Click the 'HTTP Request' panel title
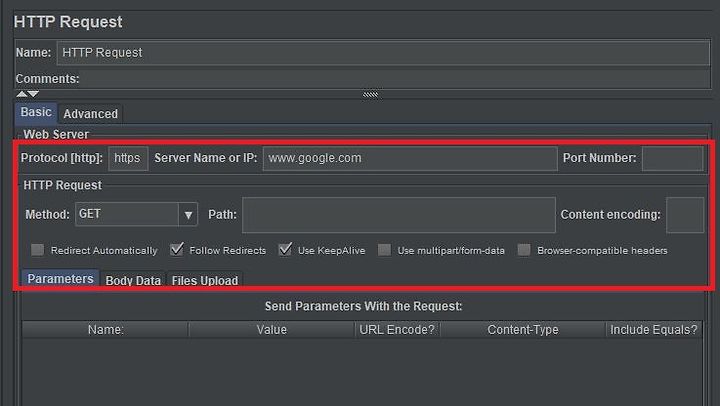The height and width of the screenshot is (406, 720). [68, 22]
